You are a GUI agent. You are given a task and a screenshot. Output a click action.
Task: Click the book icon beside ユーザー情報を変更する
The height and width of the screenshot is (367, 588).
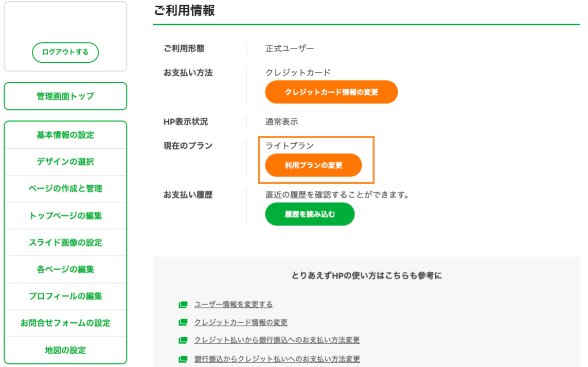point(182,305)
